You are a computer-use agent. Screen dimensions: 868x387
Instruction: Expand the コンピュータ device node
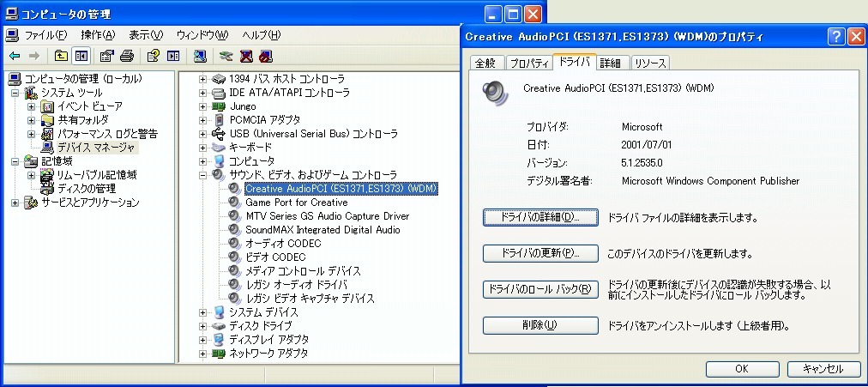(202, 161)
